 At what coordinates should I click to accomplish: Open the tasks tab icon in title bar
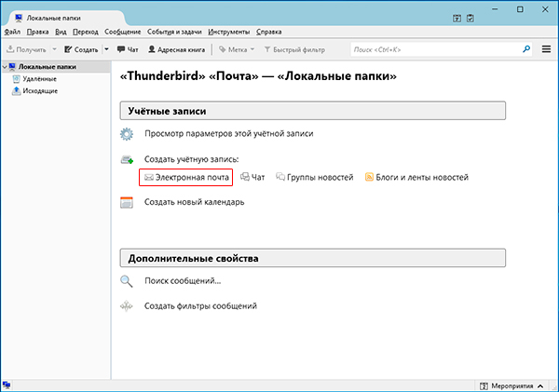click(470, 19)
